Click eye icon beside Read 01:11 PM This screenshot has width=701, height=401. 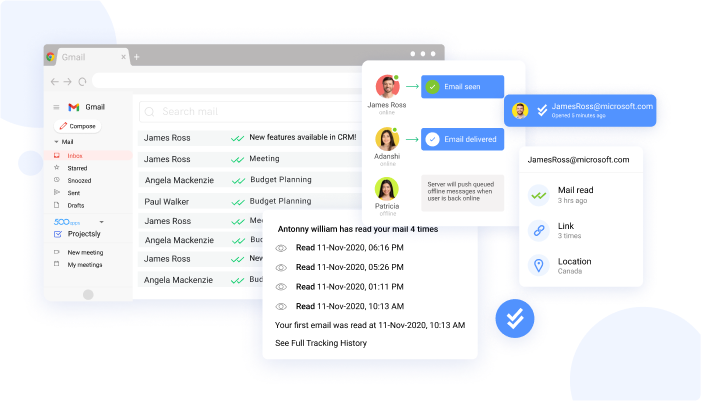tap(281, 287)
